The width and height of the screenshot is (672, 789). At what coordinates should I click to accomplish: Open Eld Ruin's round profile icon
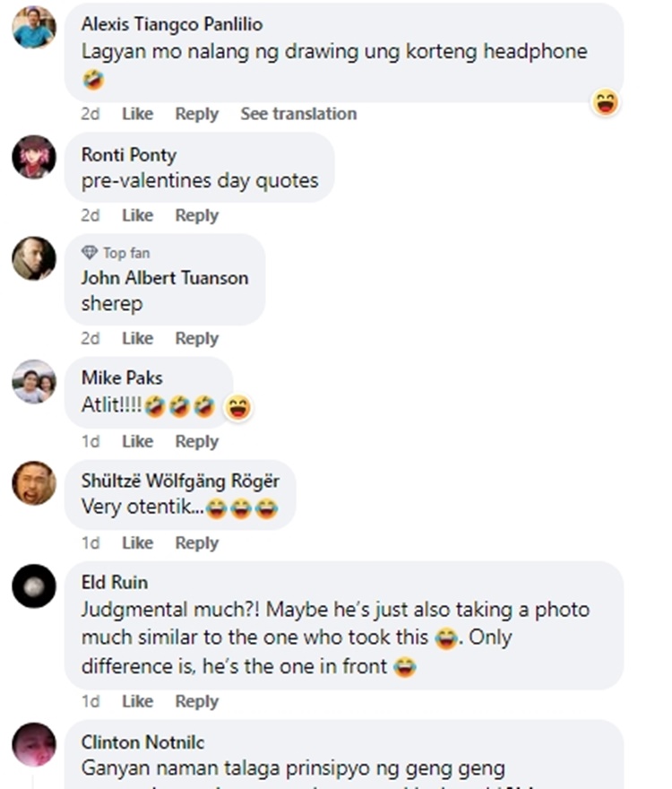pyautogui.click(x=34, y=586)
